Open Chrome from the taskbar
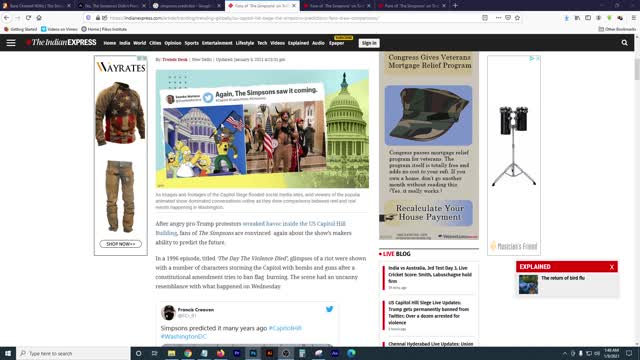This screenshot has width=640, height=360. click(x=188, y=353)
